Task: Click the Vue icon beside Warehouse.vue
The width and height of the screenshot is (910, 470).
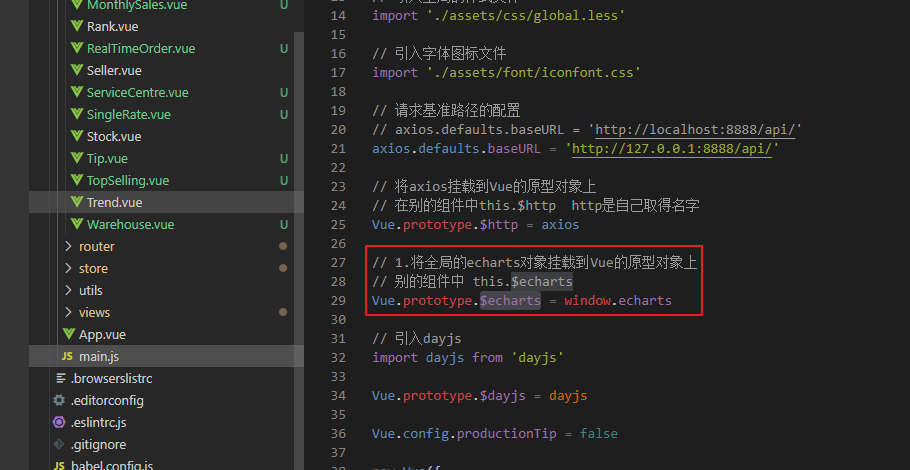Action: point(77,225)
